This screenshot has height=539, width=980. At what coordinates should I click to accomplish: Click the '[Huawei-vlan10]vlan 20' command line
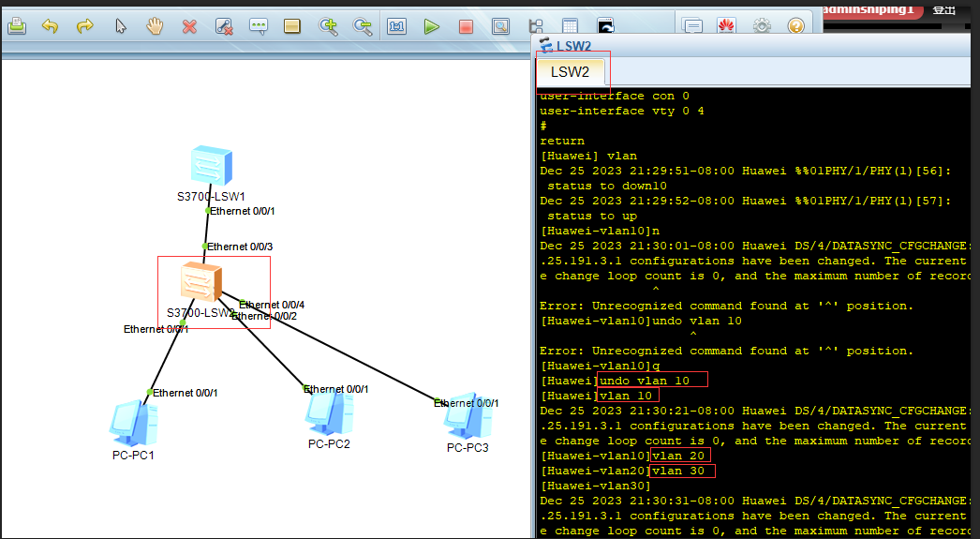[x=622, y=456]
